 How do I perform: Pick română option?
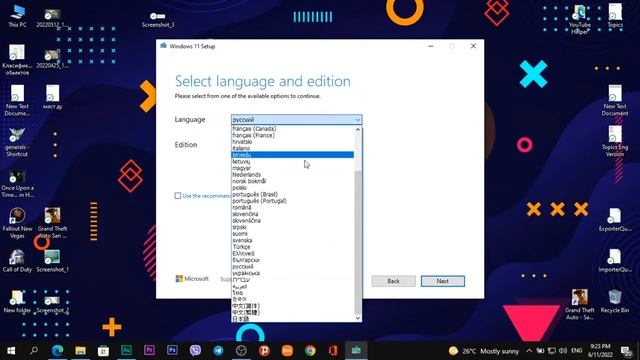tap(293, 207)
